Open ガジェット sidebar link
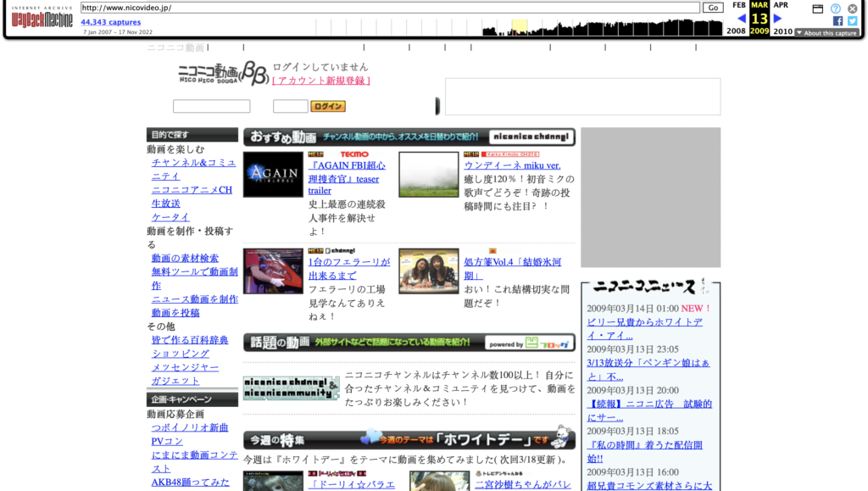Image resolution: width=868 pixels, height=491 pixels. [x=175, y=381]
